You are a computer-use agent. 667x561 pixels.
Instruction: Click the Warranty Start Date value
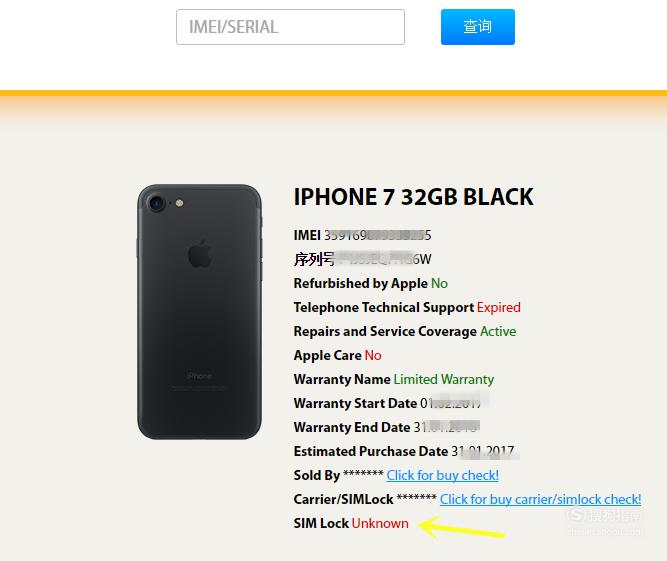pyautogui.click(x=454, y=403)
